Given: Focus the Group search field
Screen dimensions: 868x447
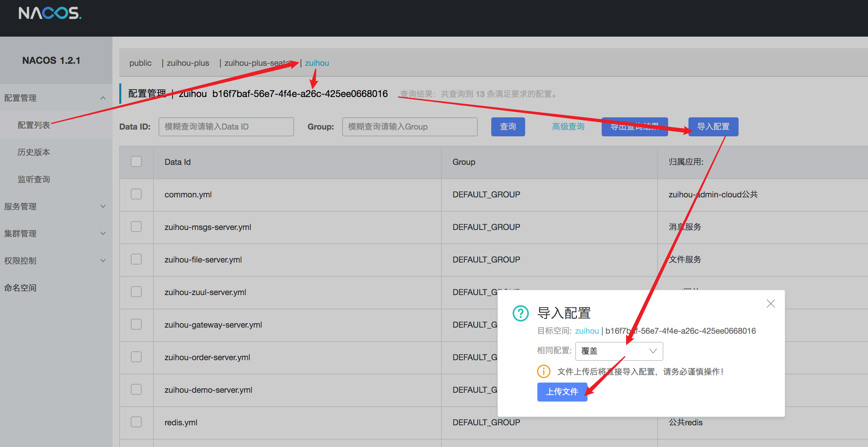Looking at the screenshot, I should coord(410,127).
